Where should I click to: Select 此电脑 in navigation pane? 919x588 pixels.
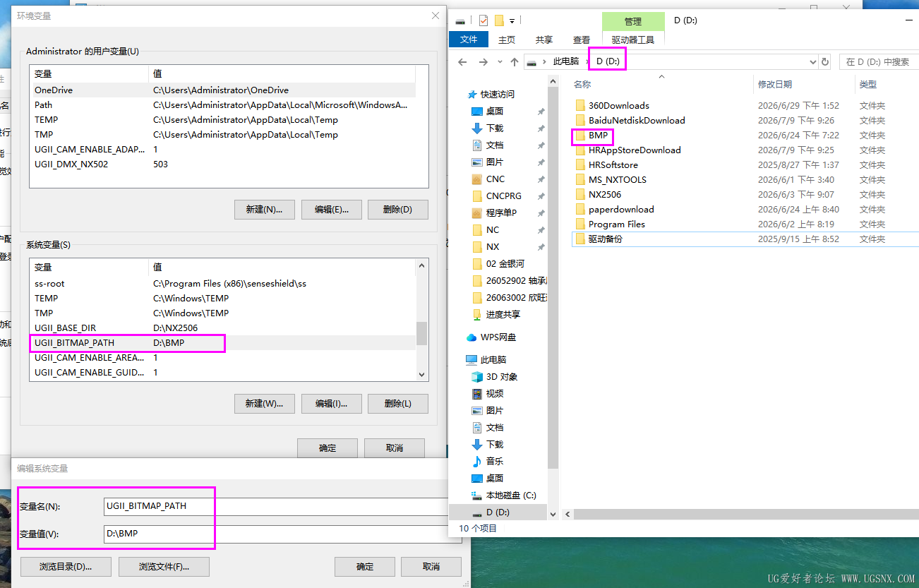pos(493,359)
